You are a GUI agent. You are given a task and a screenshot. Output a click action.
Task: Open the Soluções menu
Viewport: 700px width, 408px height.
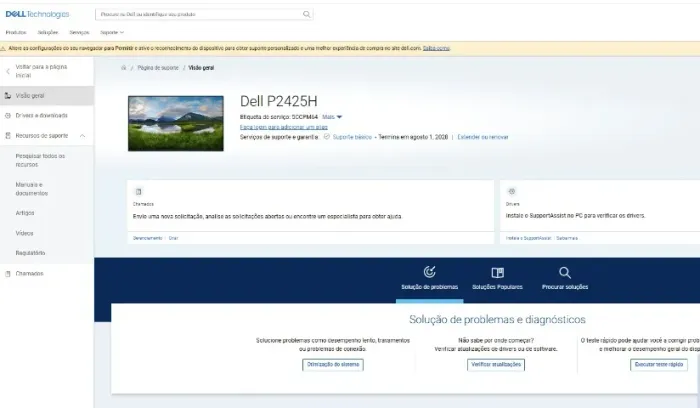click(x=48, y=33)
